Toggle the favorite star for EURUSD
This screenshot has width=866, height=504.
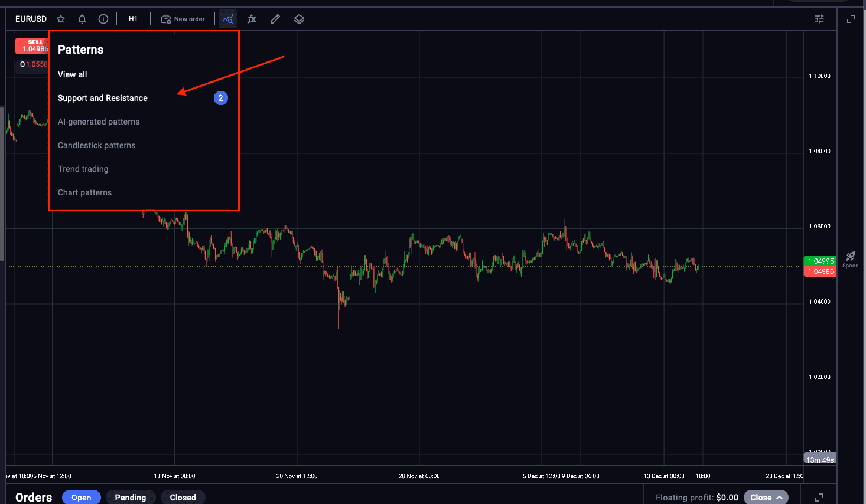(61, 18)
